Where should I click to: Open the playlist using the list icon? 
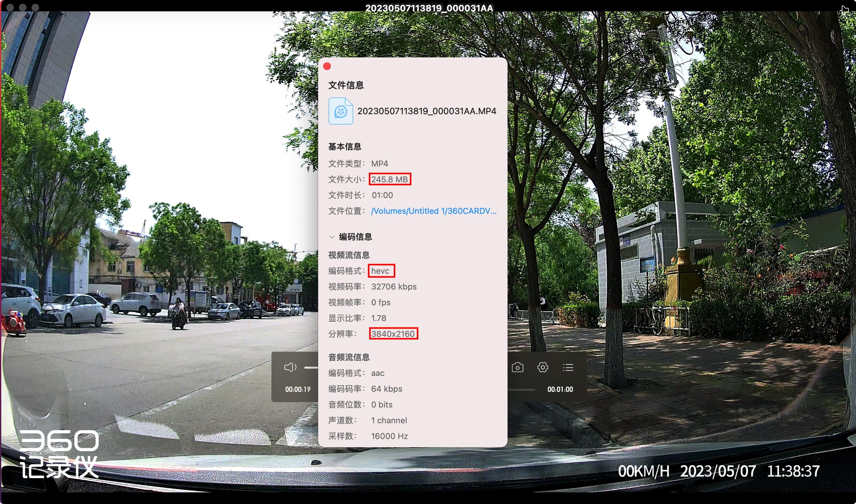point(568,367)
